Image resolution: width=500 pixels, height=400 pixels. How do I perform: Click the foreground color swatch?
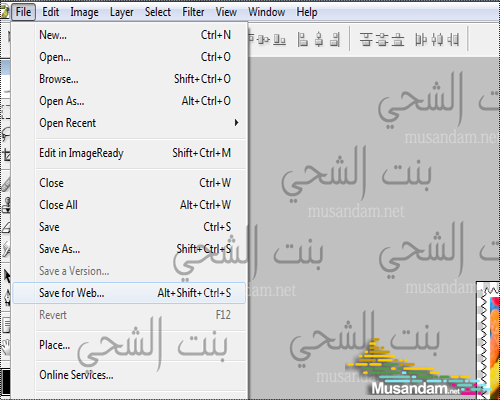5,381
